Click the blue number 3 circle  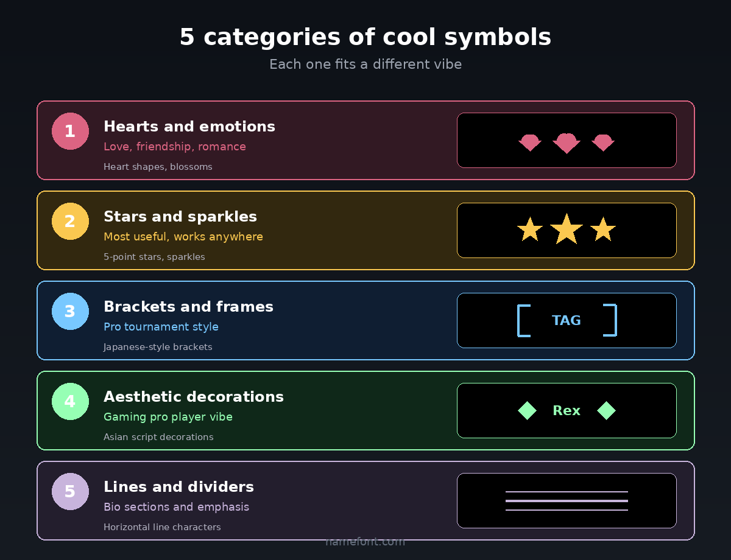click(x=70, y=311)
